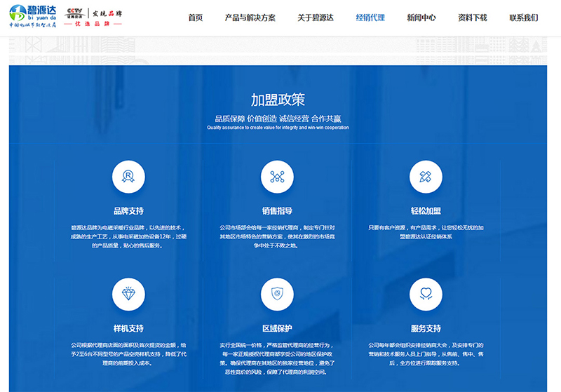Select the 轻松加盟 heading text

pos(426,210)
